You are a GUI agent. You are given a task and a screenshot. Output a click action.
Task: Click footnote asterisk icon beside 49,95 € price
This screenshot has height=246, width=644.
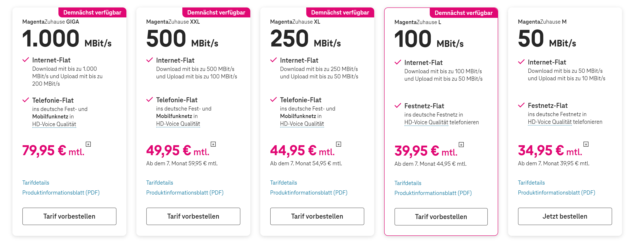click(213, 144)
